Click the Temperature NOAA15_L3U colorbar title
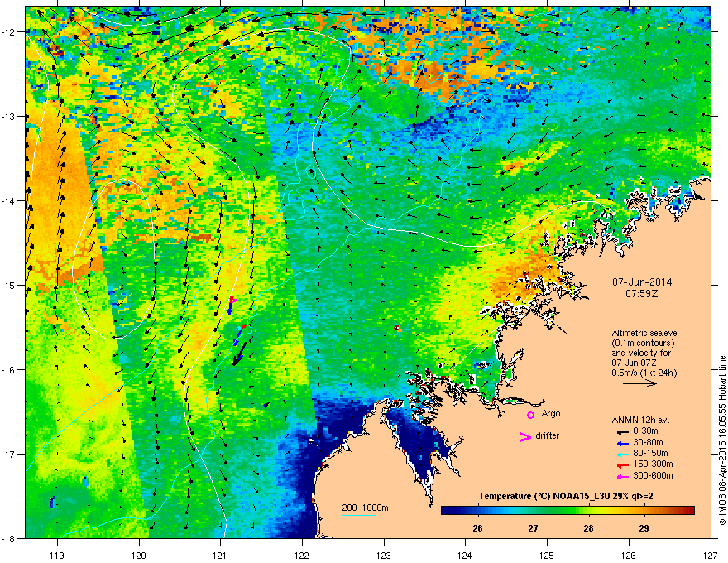Viewport: 728px width, 563px height. [566, 496]
